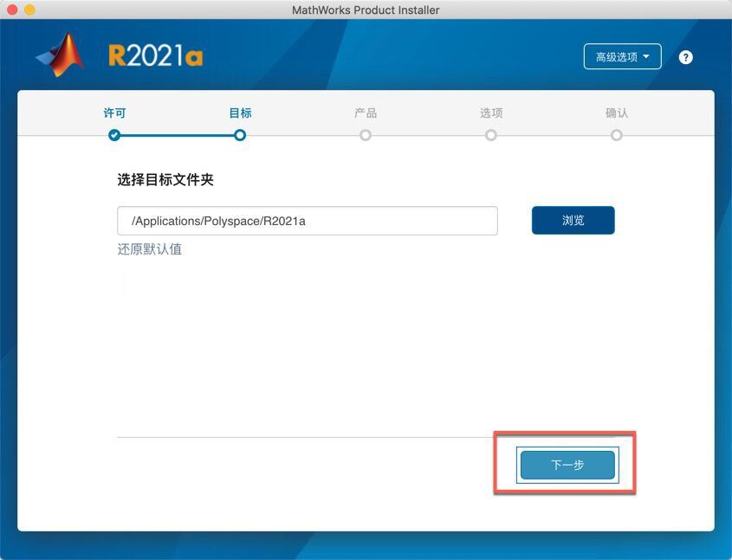
Task: Click the help question mark icon
Action: click(685, 57)
